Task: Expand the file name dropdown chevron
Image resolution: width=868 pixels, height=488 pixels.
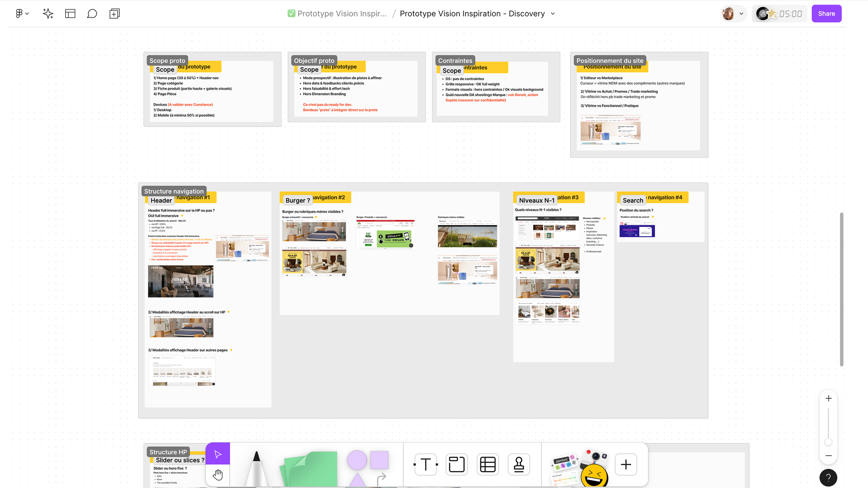Action: tap(553, 14)
